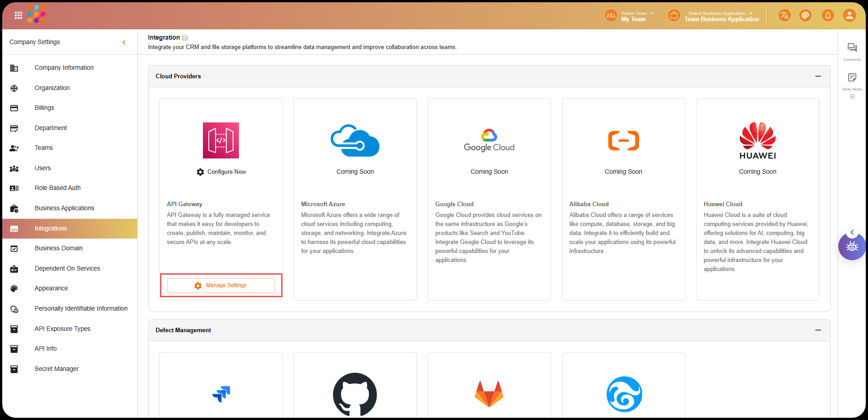The image size is (868, 420).
Task: Click the language translate icon
Action: coord(785,16)
